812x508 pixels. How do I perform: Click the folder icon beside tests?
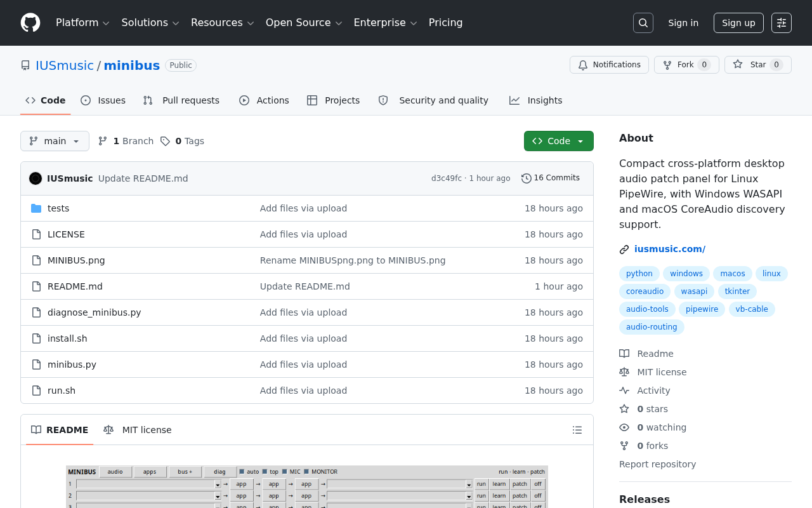[36, 208]
